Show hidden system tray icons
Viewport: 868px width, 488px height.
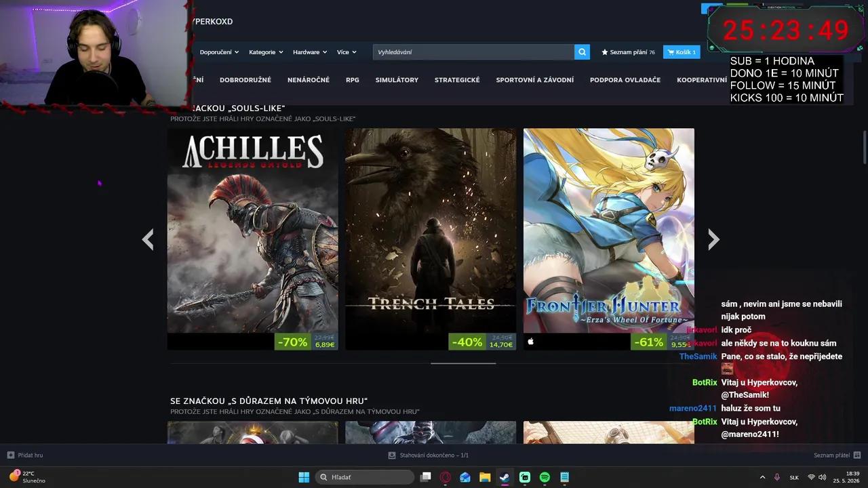coord(762,477)
